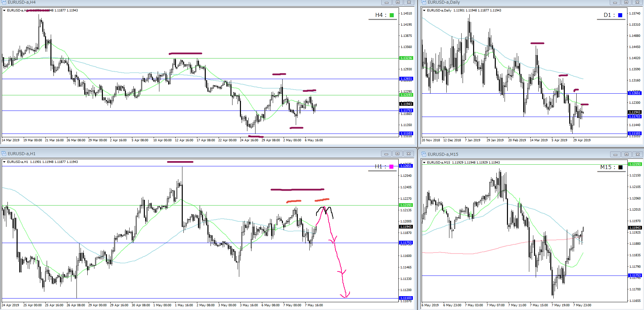This screenshot has height=310, width=644.
Task: Click '14 Mar 2019' on the H4 time axis
Action: point(10,140)
